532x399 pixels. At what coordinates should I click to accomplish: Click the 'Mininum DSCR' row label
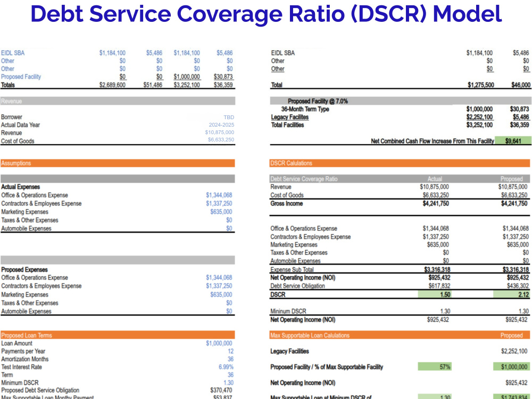(288, 311)
